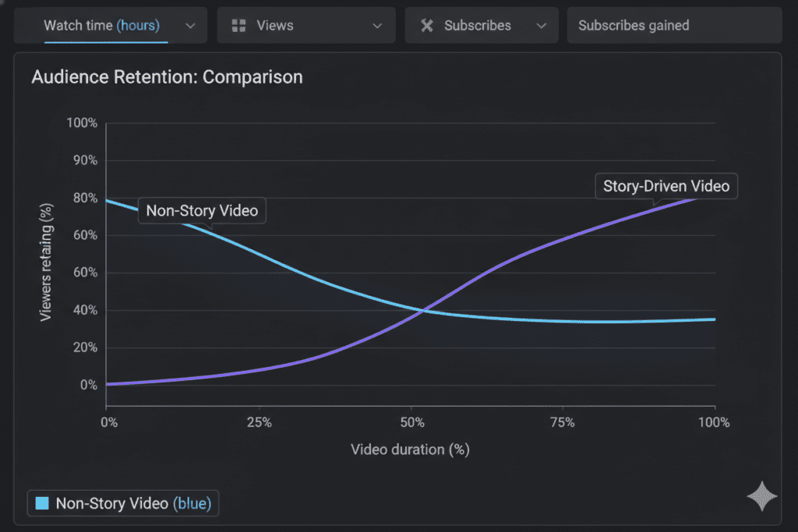Image resolution: width=798 pixels, height=532 pixels.
Task: Choose the Subscribes metric label
Action: coord(477,26)
